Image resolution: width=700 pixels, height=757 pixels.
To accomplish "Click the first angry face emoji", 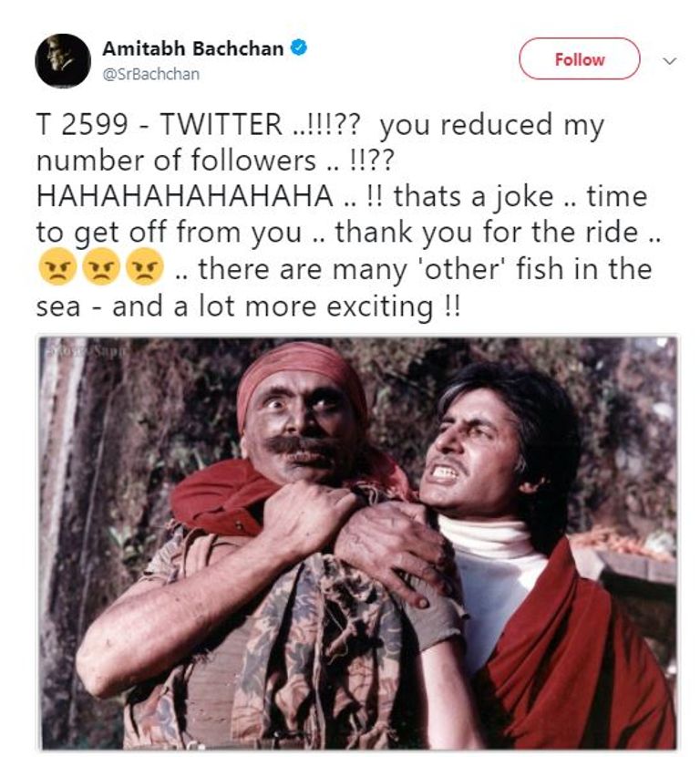I will [55, 268].
